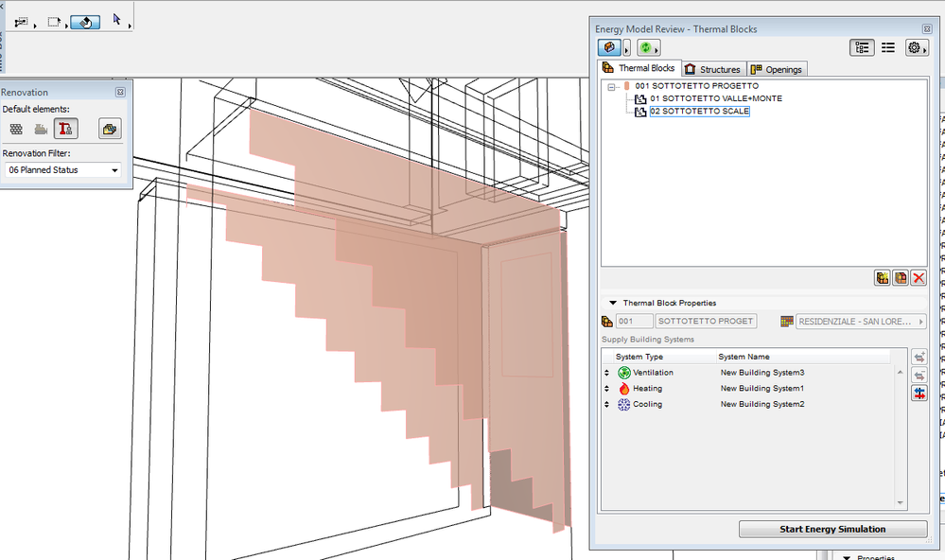Click the block name field SOTTOTETTO PROGET
The width and height of the screenshot is (945, 560).
pos(706,322)
